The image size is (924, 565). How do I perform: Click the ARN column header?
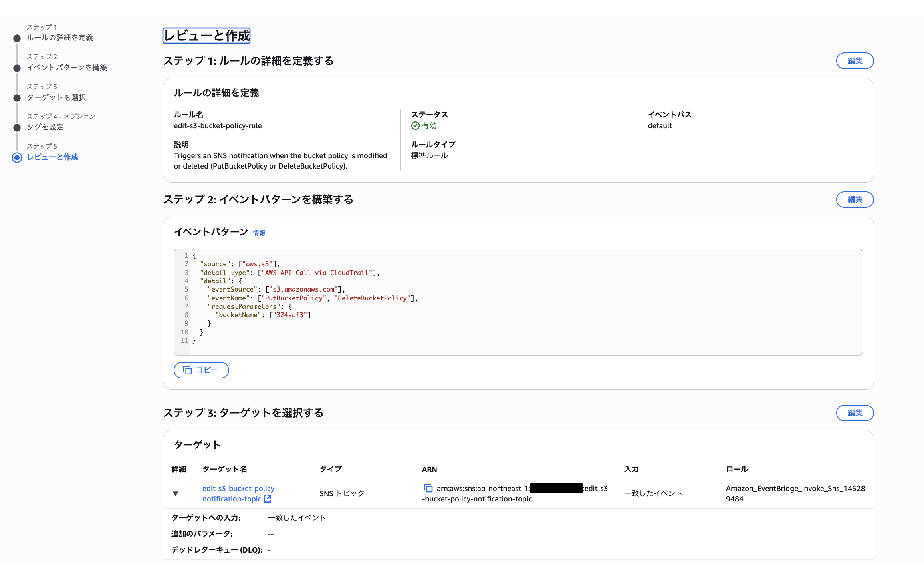pyautogui.click(x=429, y=469)
